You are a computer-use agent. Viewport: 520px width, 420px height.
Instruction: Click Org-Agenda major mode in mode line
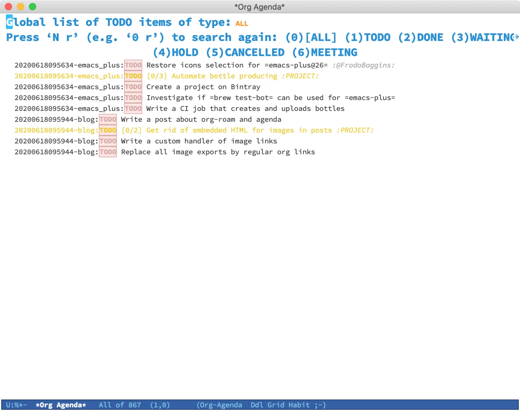(219, 405)
